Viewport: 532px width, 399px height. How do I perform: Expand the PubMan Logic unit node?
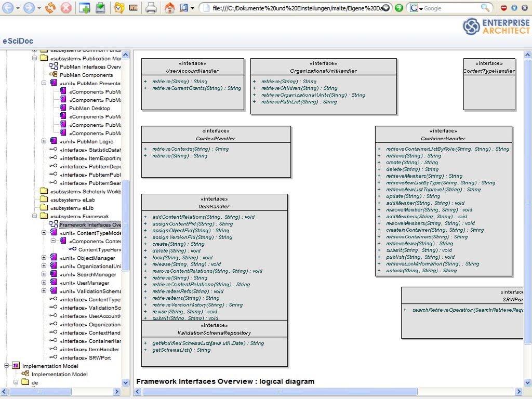click(44, 141)
